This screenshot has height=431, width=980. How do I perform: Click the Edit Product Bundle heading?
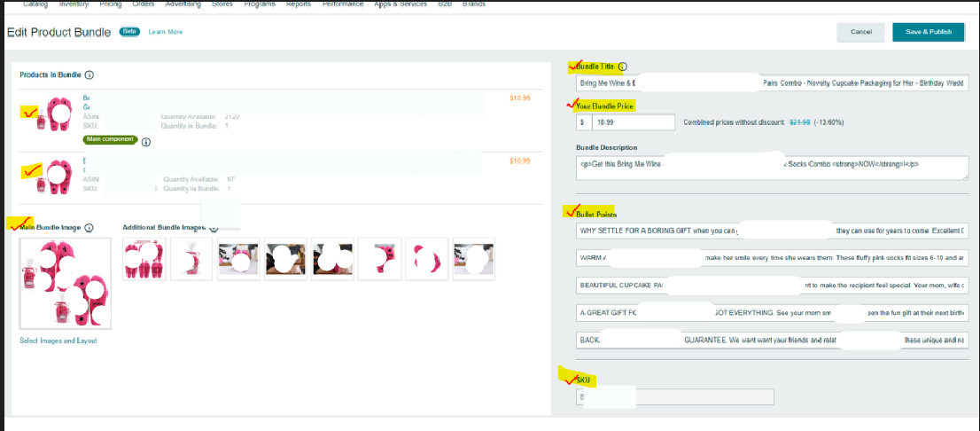pyautogui.click(x=58, y=32)
